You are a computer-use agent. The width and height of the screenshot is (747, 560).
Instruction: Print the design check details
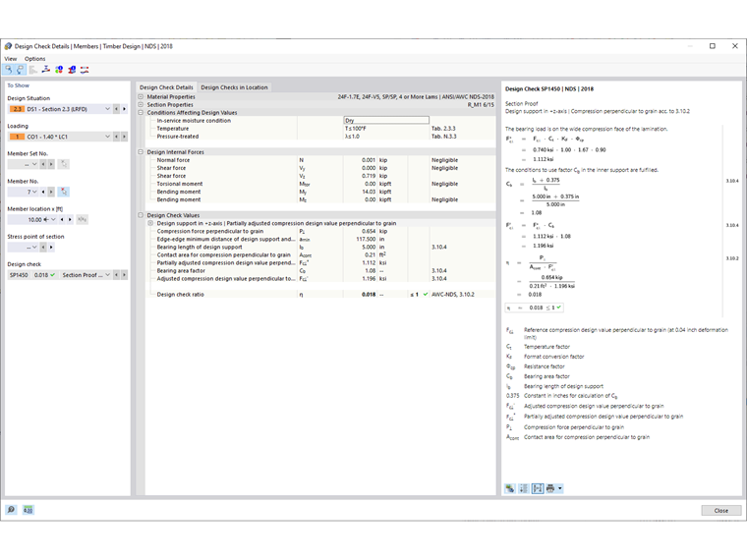click(x=550, y=488)
